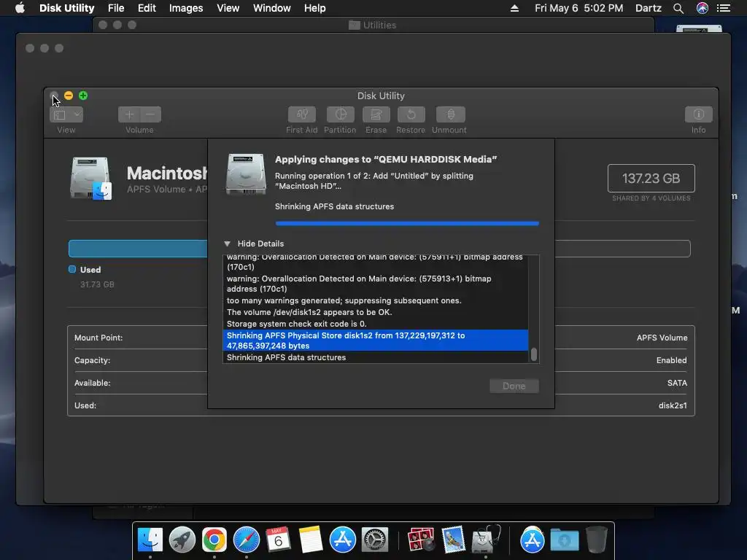The image size is (747, 560).
Task: Click the First Aid toolbar icon
Action: pos(301,114)
